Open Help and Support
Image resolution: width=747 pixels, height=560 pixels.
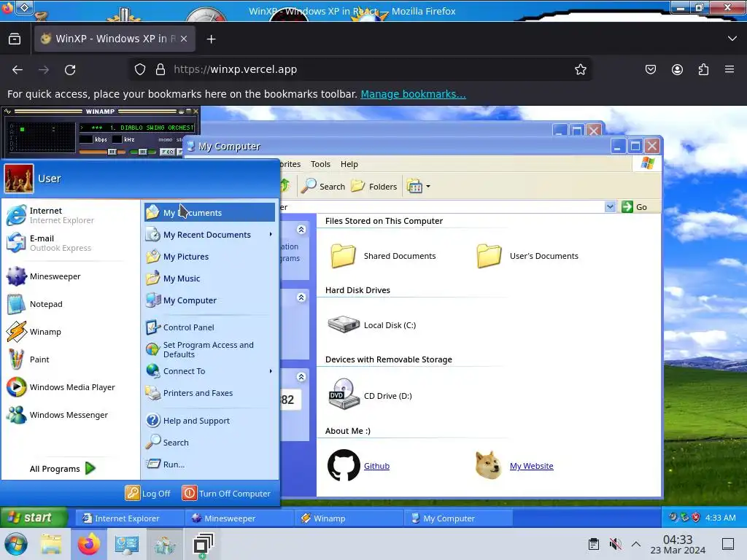tap(209, 421)
